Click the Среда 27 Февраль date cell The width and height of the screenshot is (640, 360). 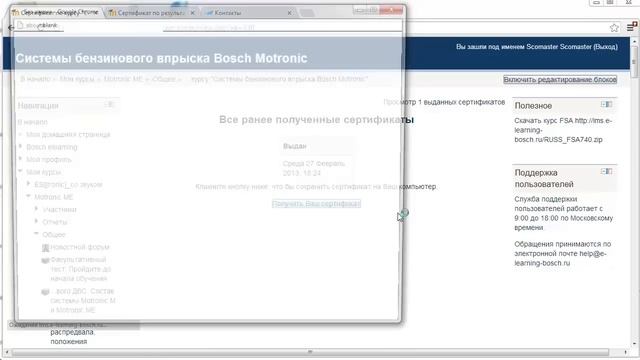(313, 168)
